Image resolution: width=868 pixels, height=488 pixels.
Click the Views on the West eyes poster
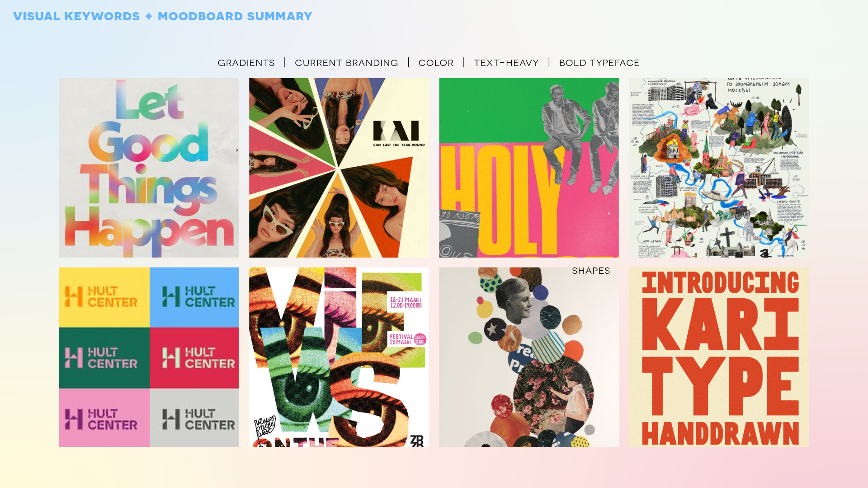pos(339,357)
